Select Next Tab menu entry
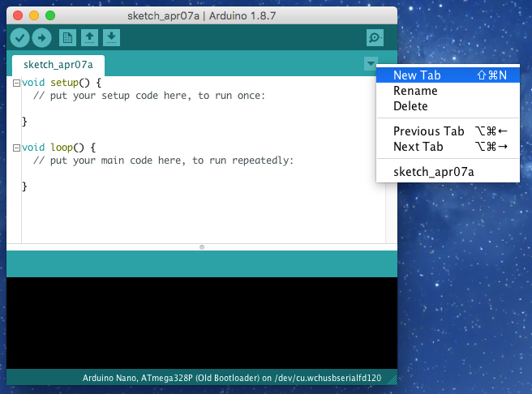Image resolution: width=532 pixels, height=394 pixels. click(448, 147)
